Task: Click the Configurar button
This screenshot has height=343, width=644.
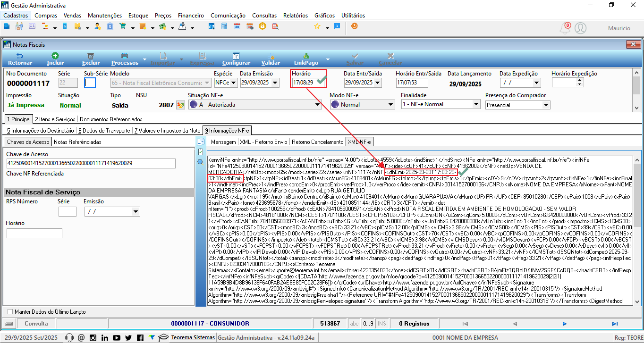Action: pos(236,59)
